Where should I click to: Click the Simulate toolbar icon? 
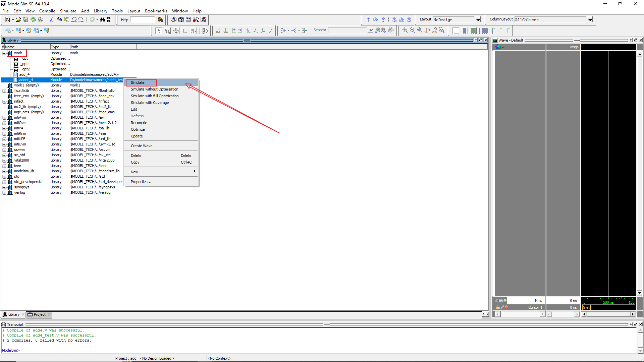click(x=196, y=19)
